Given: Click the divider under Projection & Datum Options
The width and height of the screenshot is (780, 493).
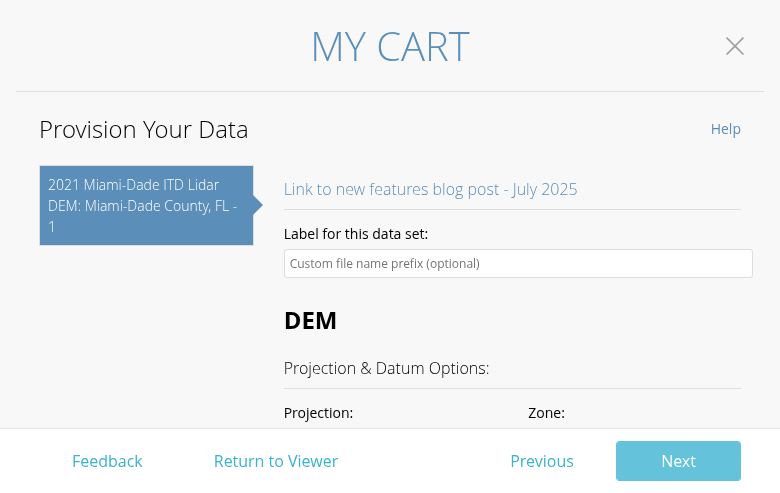Looking at the screenshot, I should pyautogui.click(x=512, y=388).
